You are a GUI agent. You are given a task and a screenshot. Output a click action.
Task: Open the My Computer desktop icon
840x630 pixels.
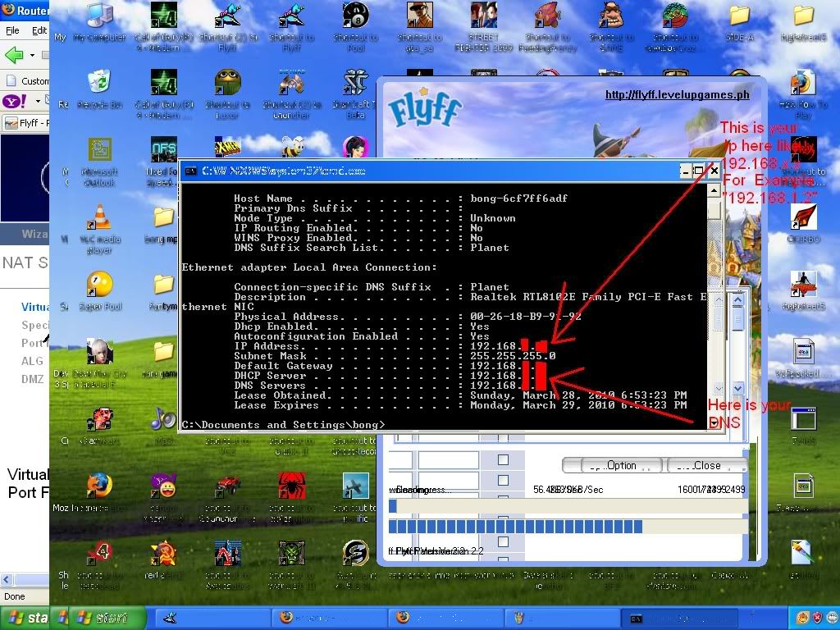[x=100, y=16]
